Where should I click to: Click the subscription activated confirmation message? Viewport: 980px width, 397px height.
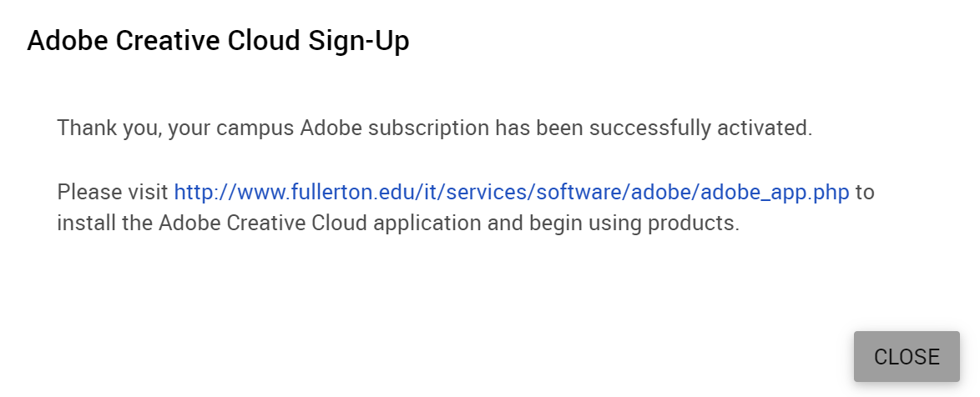[x=434, y=128]
